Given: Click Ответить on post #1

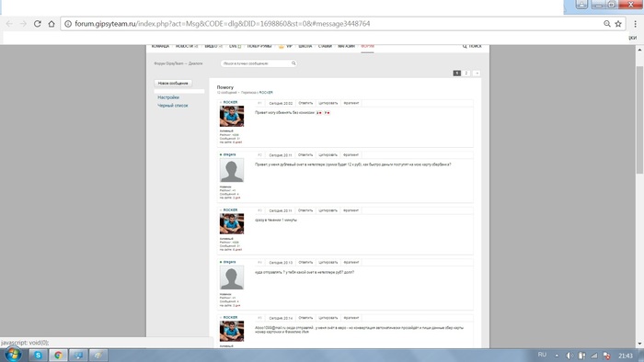Looking at the screenshot, I should click(305, 103).
